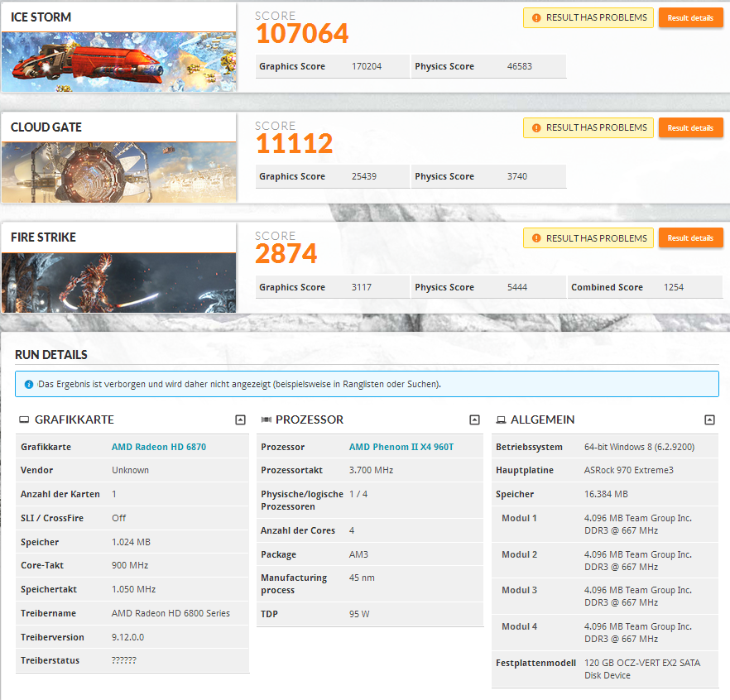Click the Package value AM3

coord(358,554)
